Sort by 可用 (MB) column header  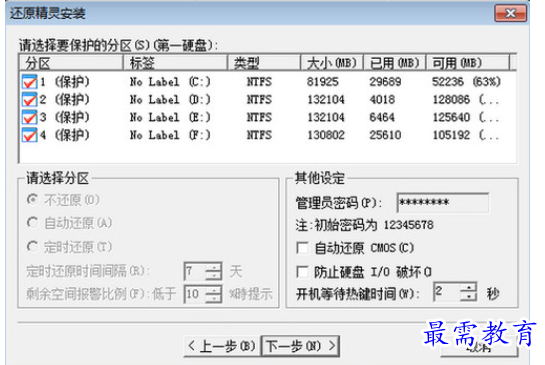(x=468, y=63)
